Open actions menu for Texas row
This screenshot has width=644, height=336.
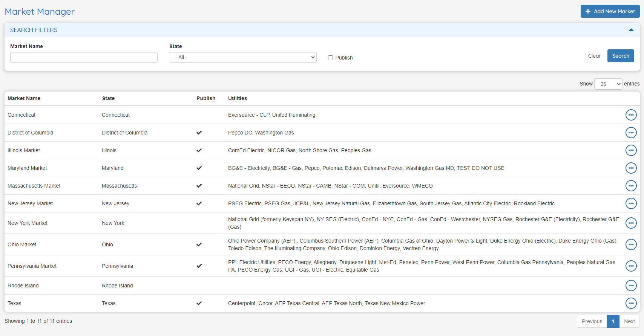coord(631,303)
